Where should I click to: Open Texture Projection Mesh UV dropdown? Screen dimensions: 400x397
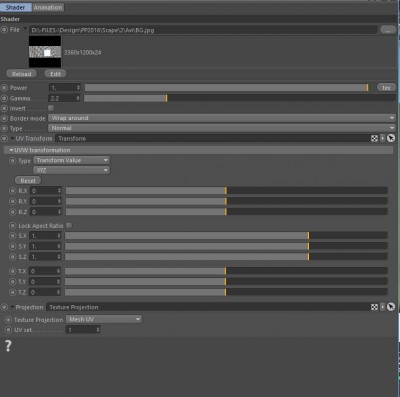coord(104,319)
